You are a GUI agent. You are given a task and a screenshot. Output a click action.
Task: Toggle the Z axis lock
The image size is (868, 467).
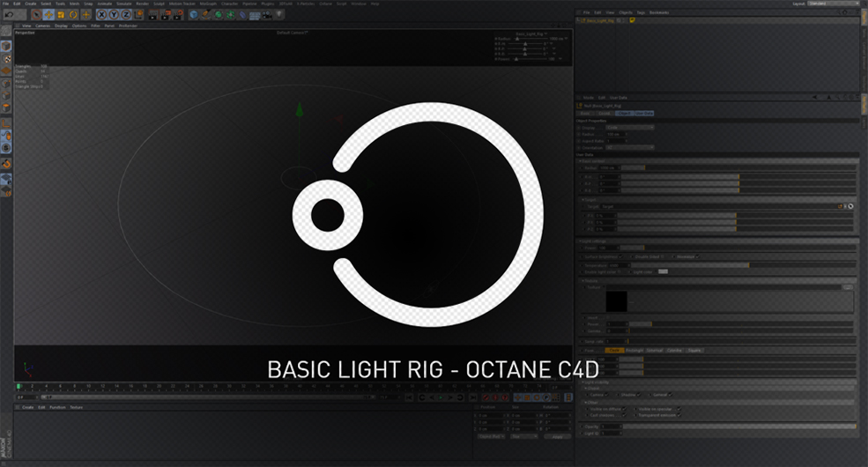point(126,15)
